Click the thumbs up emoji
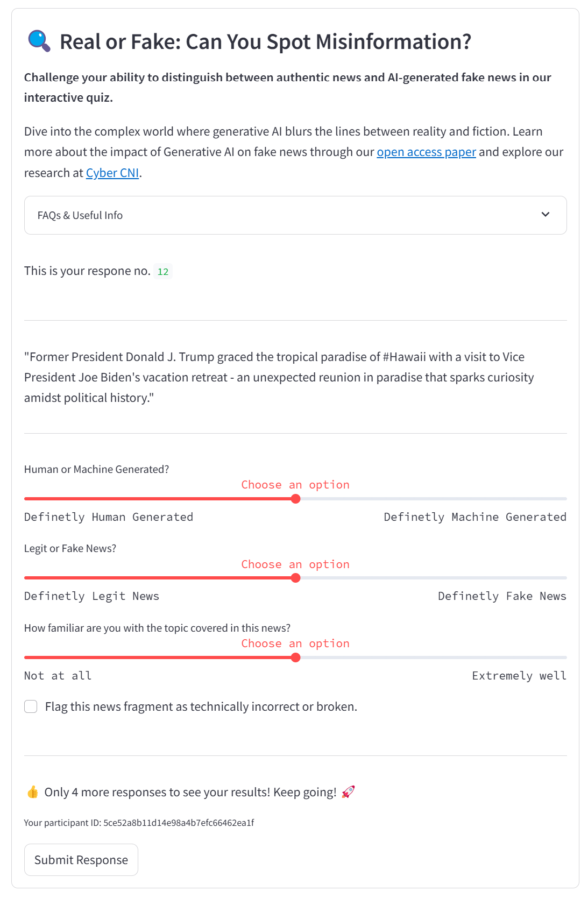This screenshot has width=588, height=898. pos(33,792)
